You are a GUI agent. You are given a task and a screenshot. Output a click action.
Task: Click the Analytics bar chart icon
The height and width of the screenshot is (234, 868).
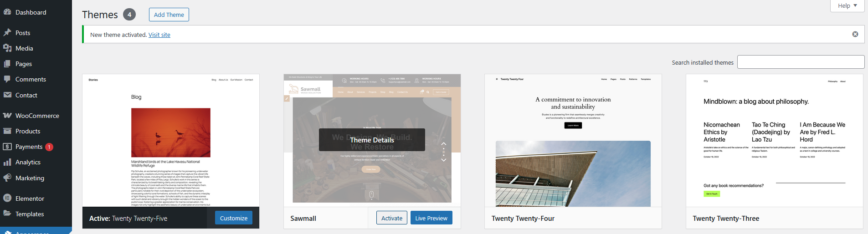click(x=7, y=162)
